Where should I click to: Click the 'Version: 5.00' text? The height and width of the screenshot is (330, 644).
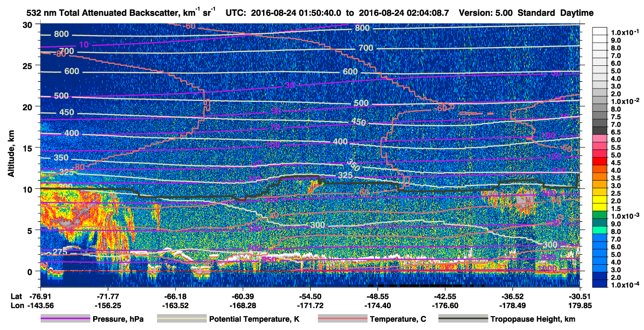[487, 13]
